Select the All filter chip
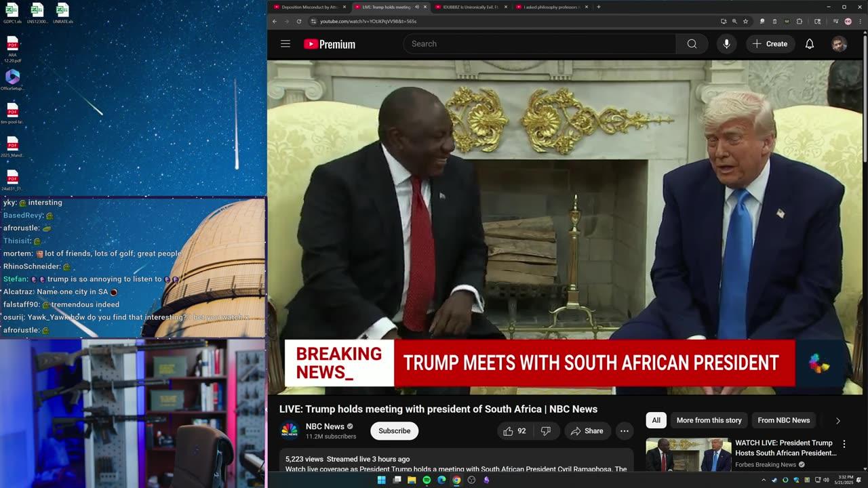This screenshot has height=488, width=868. pos(656,420)
